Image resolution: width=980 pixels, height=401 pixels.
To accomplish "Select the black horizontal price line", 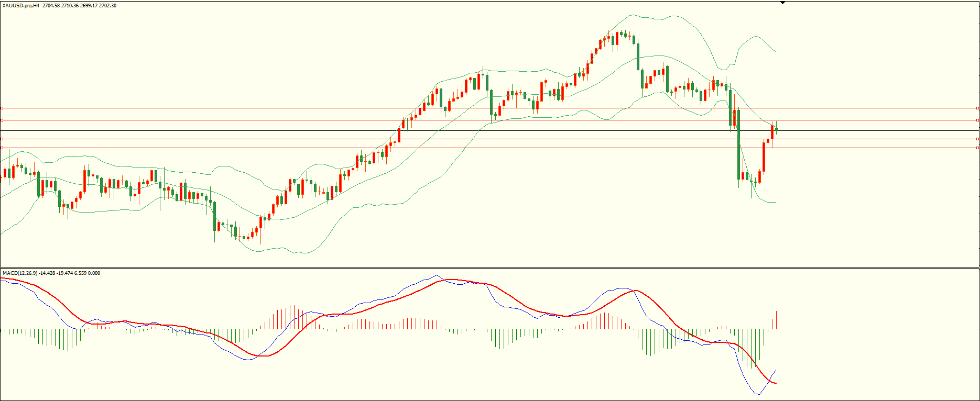I will (490, 130).
